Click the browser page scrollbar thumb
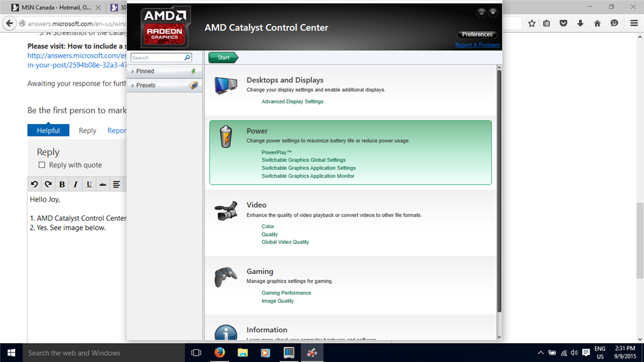This screenshot has width=644, height=362. tap(640, 240)
